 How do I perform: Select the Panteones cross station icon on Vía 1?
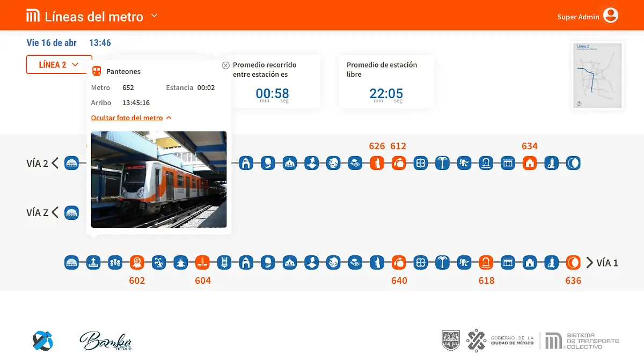93,263
